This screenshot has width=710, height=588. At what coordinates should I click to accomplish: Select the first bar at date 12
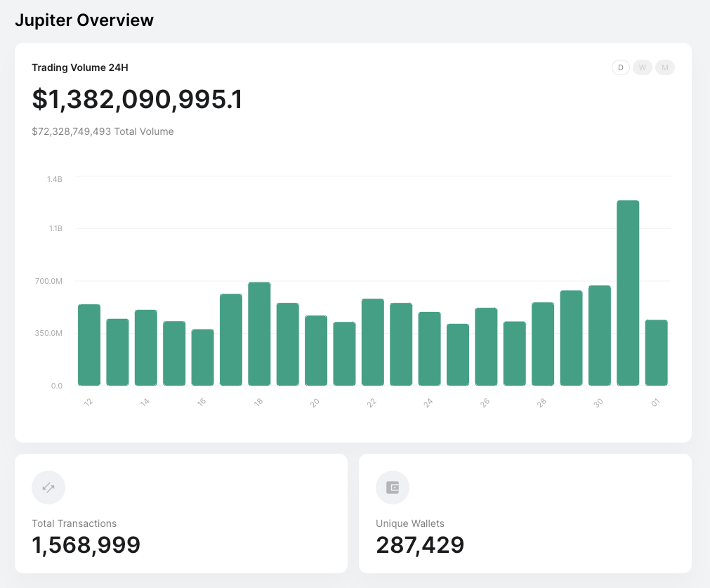88,344
